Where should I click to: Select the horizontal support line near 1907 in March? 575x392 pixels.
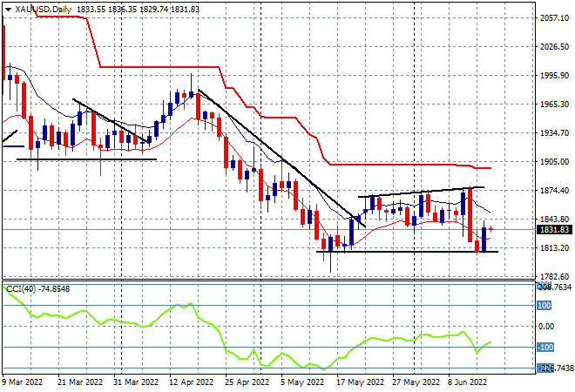pyautogui.click(x=86, y=159)
